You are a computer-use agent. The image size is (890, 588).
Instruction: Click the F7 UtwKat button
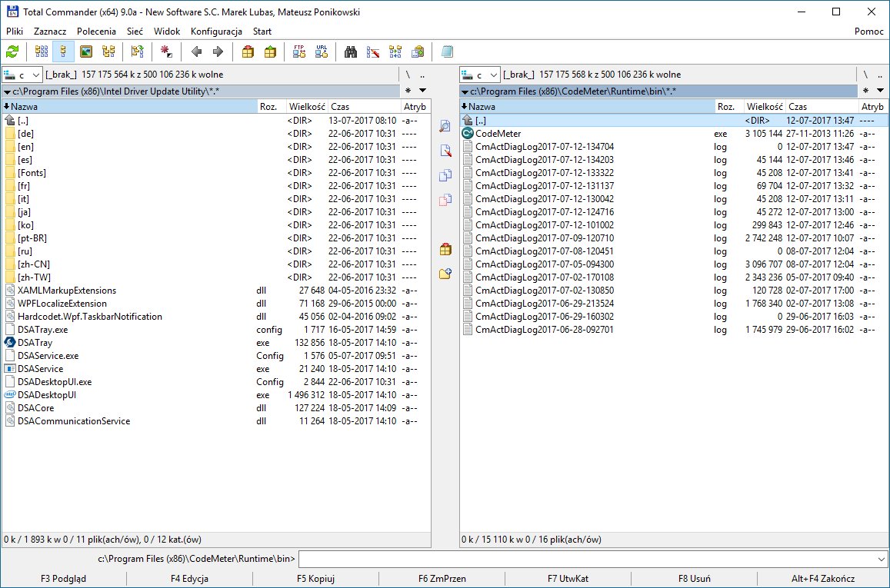[x=568, y=578]
